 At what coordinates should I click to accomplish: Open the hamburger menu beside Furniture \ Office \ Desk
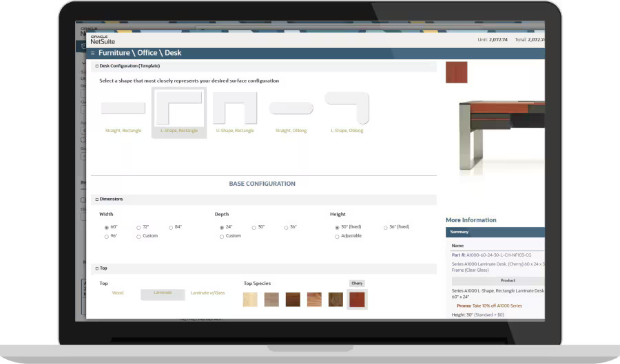(92, 53)
